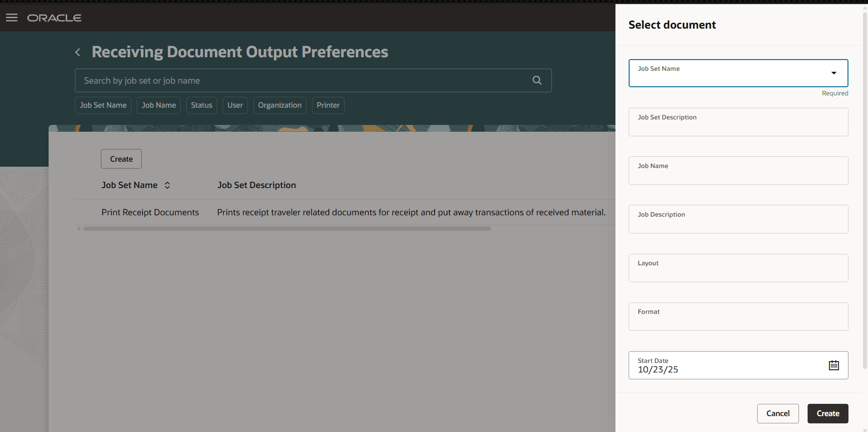The width and height of the screenshot is (868, 432).
Task: Click the back arrow beside the page title
Action: click(77, 52)
